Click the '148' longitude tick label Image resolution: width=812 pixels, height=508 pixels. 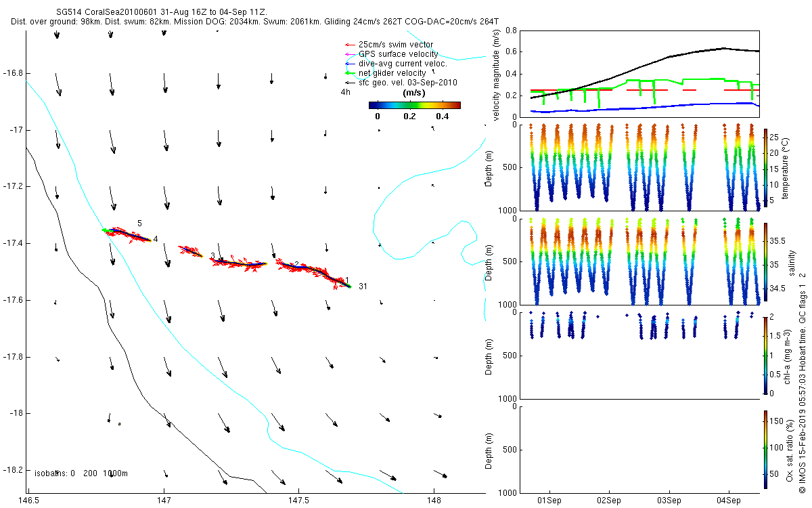434,500
